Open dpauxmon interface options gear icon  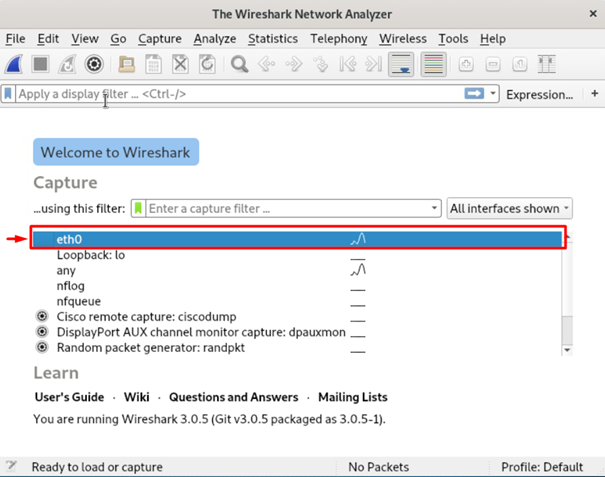coord(42,332)
